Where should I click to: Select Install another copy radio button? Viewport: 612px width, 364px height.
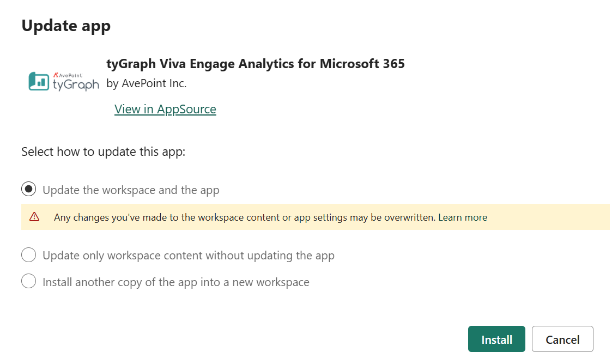coord(28,281)
